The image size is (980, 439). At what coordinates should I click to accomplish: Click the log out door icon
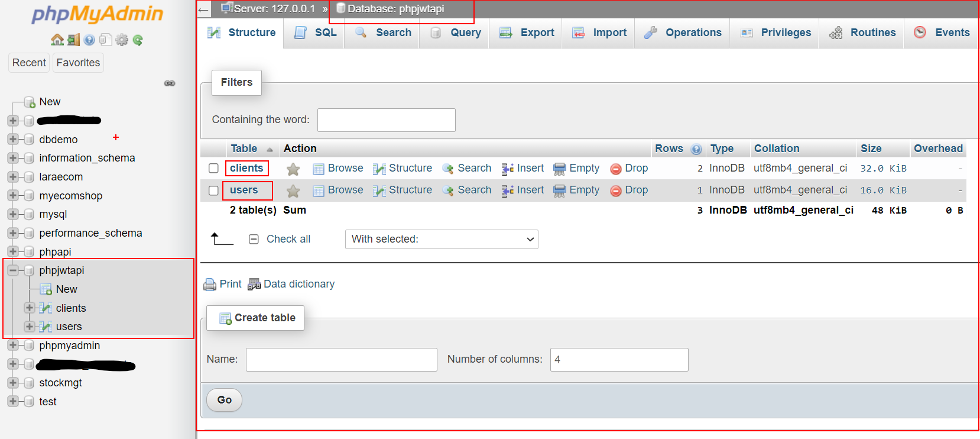(x=73, y=40)
